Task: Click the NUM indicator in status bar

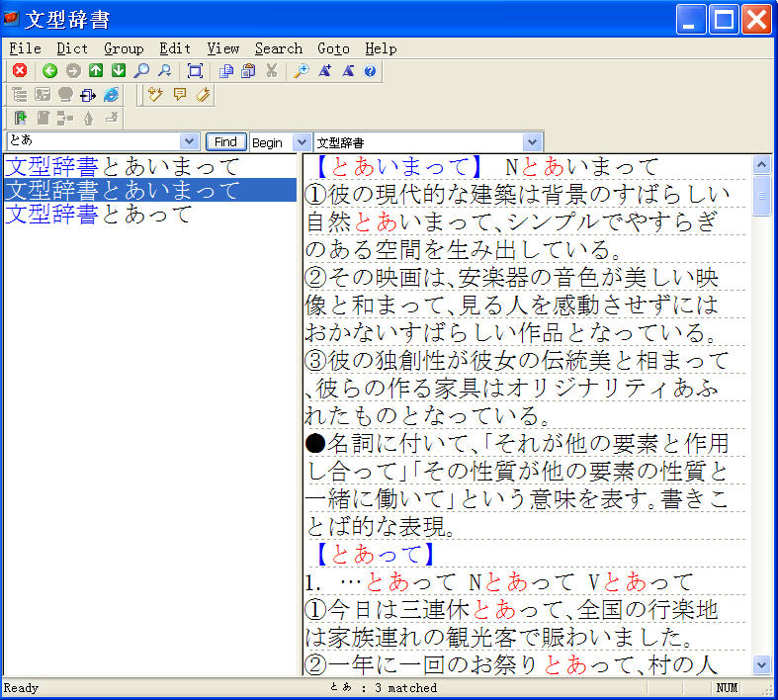Action: [x=727, y=688]
